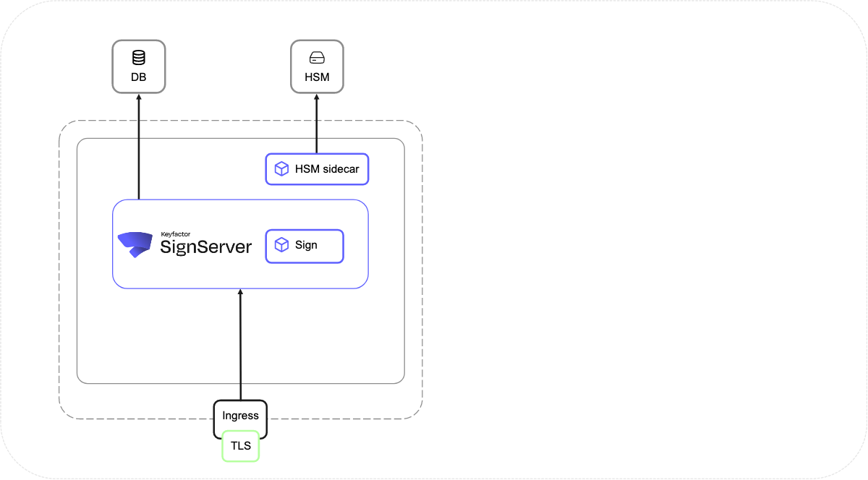Expand the SignServer component panel
Screen dimensions: 868x480
[241, 244]
